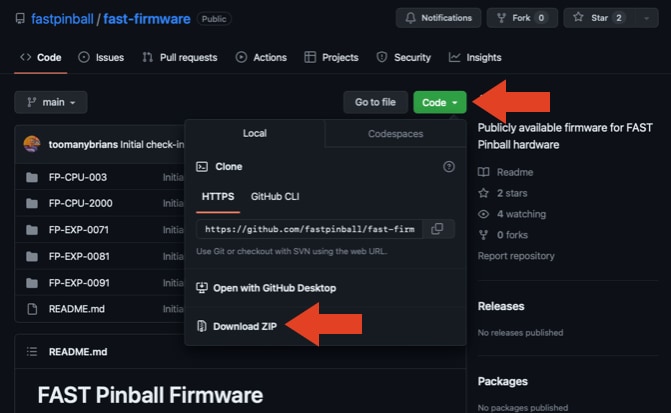671x413 pixels.
Task: Click the README.md header in the preview
Action: 78,352
